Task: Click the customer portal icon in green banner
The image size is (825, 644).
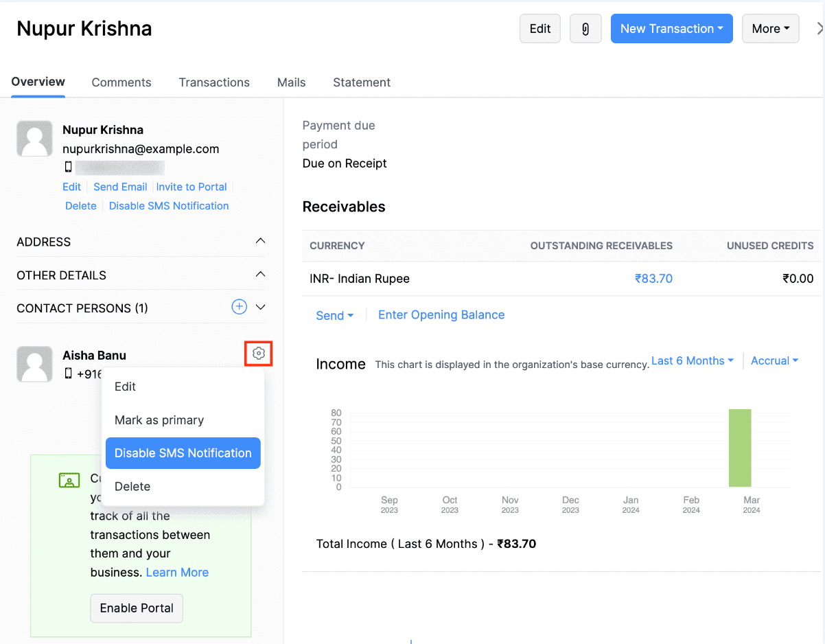Action: [x=69, y=480]
